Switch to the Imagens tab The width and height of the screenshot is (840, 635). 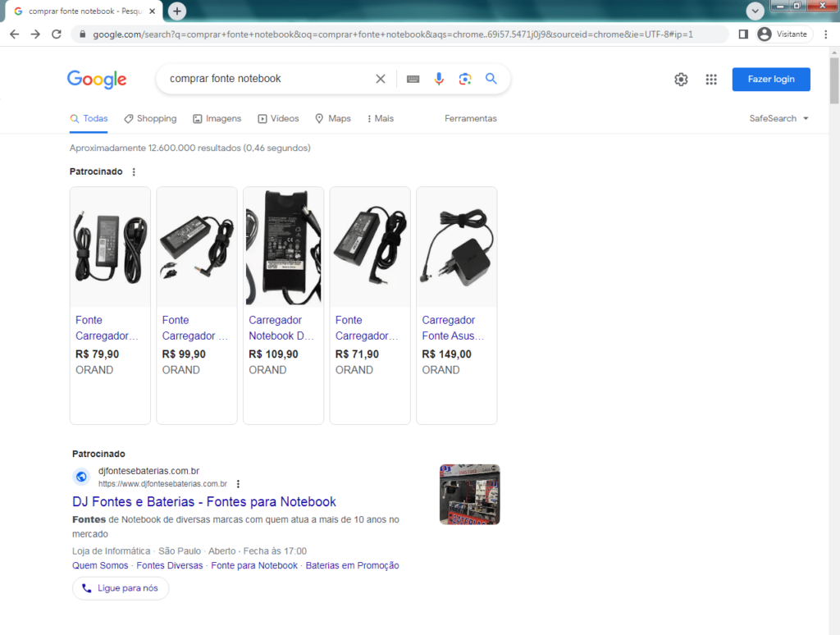217,118
